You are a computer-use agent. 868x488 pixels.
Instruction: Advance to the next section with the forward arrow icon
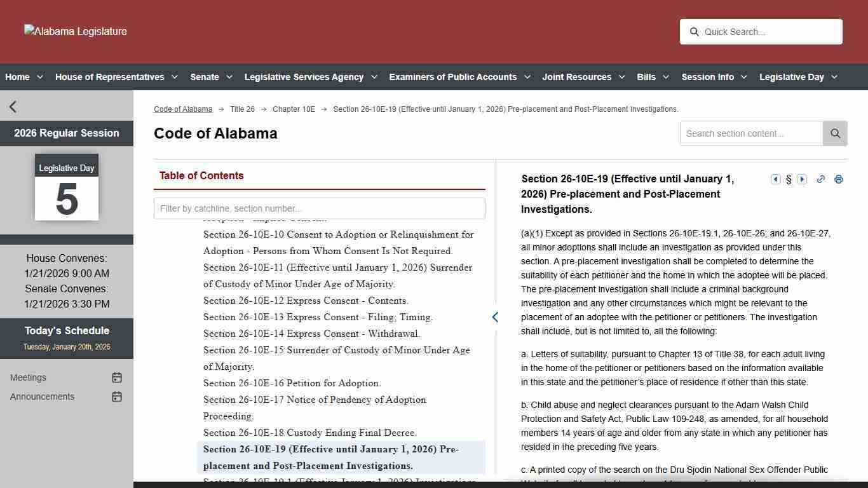(801, 179)
